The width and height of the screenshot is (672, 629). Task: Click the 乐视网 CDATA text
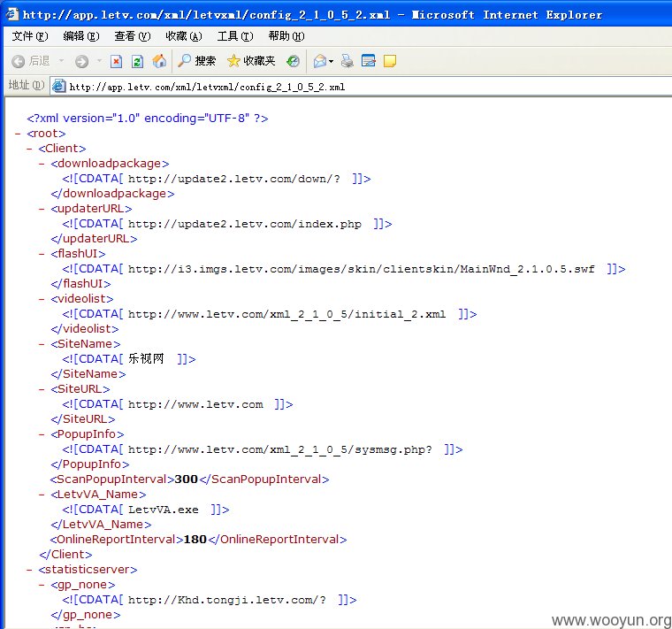pos(146,359)
